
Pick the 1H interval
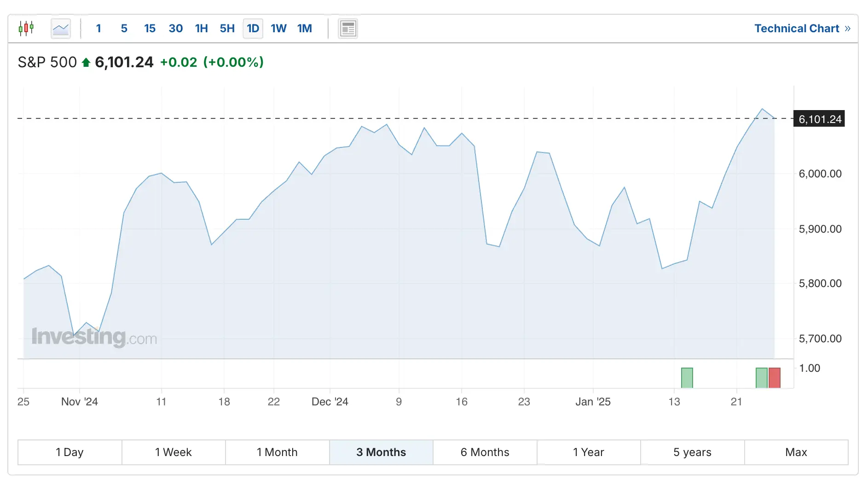pos(201,29)
